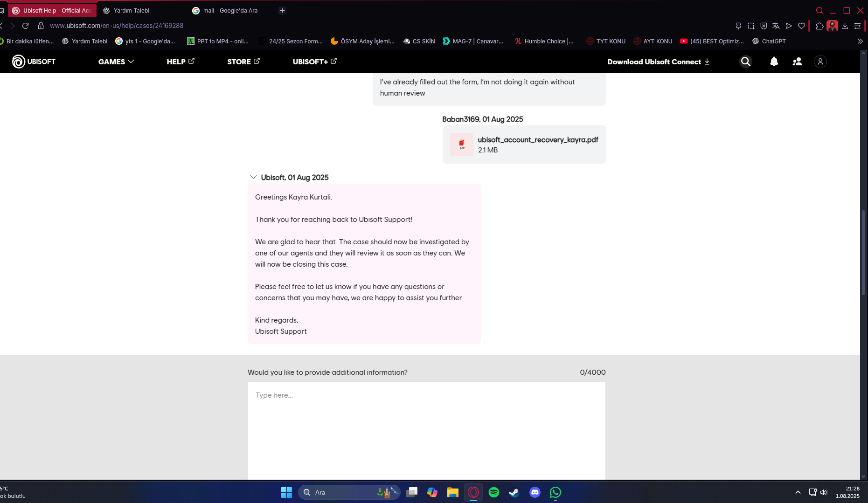Screen dimensions: 868x503
Task: Open the yts 1 - Google'da bookmark
Action: [x=145, y=41]
